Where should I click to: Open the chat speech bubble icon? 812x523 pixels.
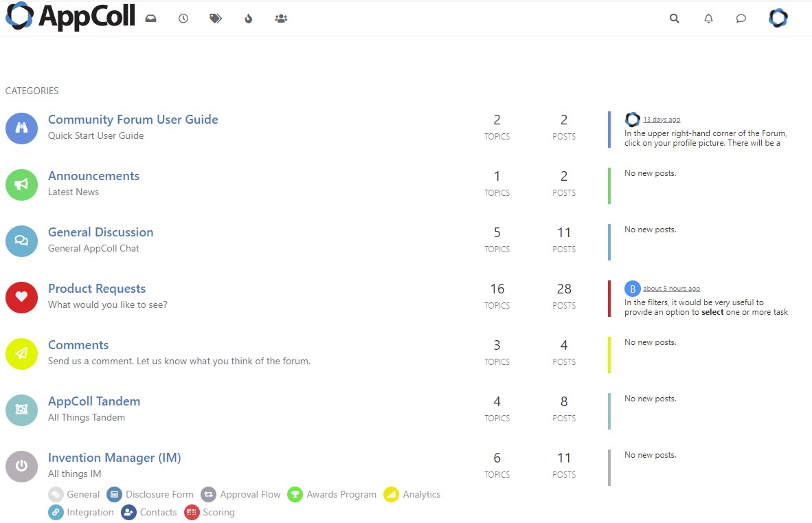click(x=741, y=19)
